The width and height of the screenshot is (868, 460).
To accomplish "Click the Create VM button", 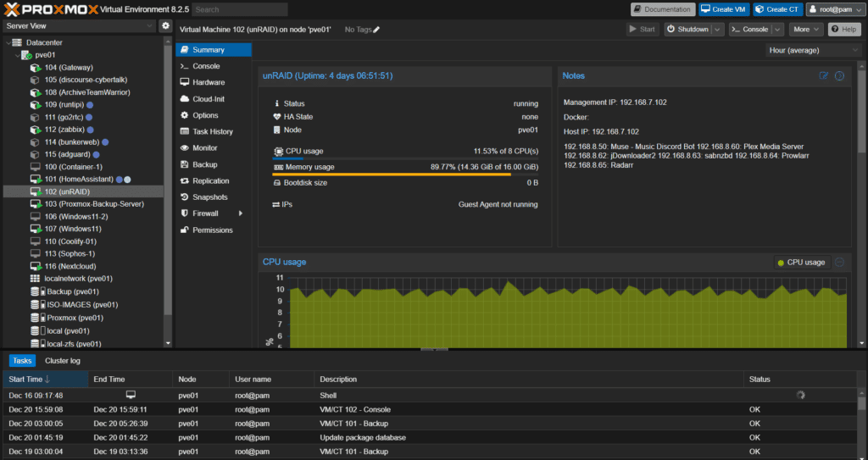I will 724,9.
